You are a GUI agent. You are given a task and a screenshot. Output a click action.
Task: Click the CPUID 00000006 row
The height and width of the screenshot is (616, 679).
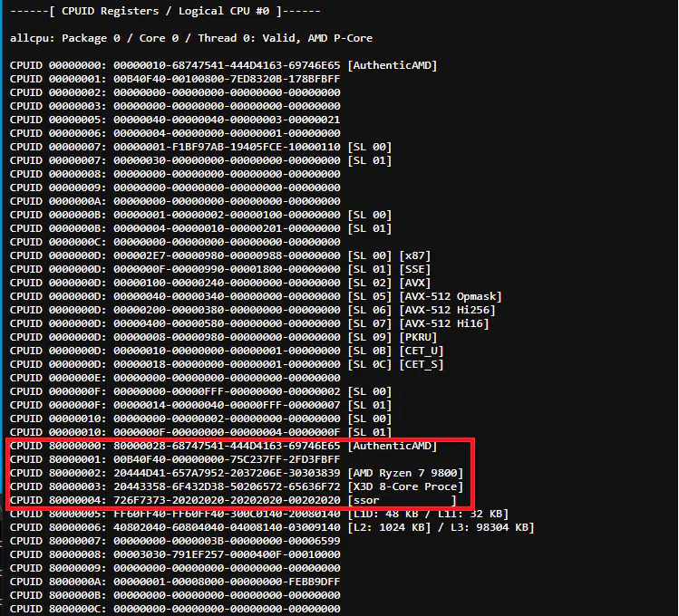click(175, 133)
